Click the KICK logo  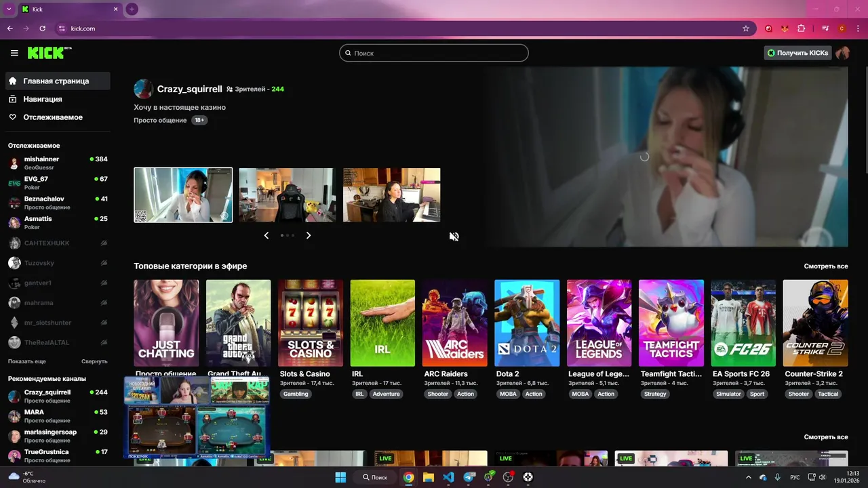pos(50,53)
